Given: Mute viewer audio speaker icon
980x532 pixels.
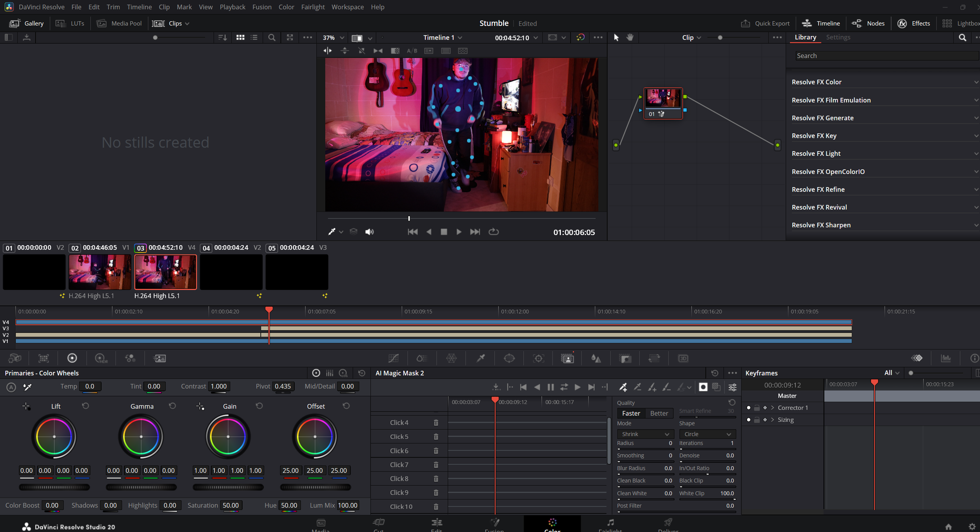Looking at the screenshot, I should tap(369, 232).
